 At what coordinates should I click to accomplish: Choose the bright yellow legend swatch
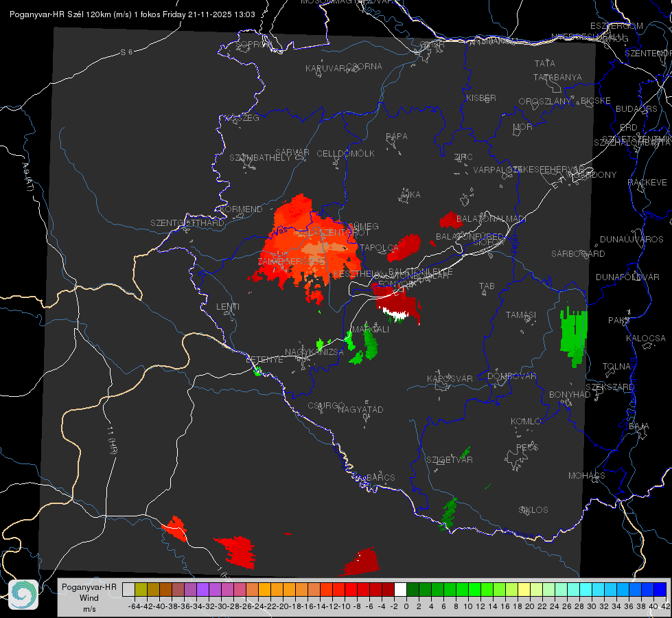click(524, 589)
